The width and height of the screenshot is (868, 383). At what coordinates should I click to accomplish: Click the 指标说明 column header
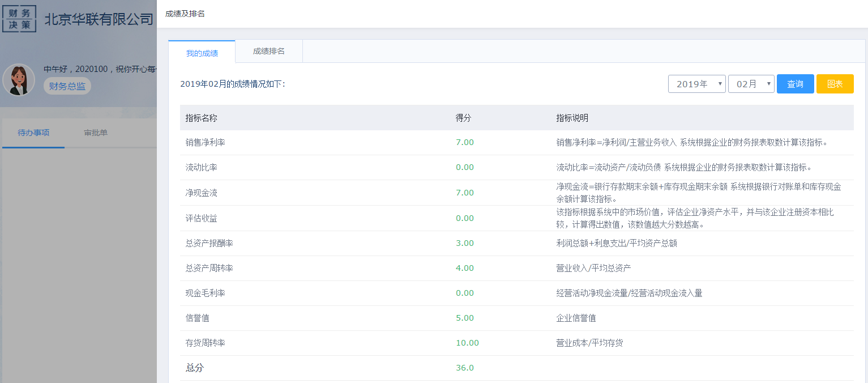click(572, 118)
